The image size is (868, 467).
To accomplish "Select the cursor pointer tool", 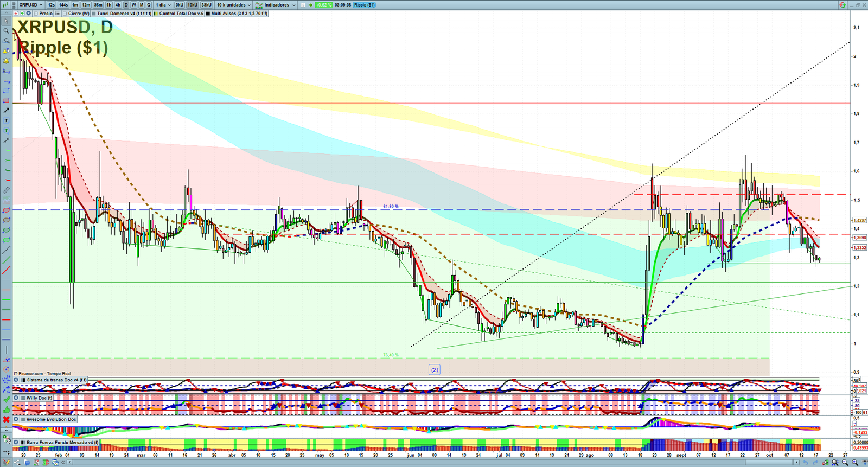I will coord(6,21).
